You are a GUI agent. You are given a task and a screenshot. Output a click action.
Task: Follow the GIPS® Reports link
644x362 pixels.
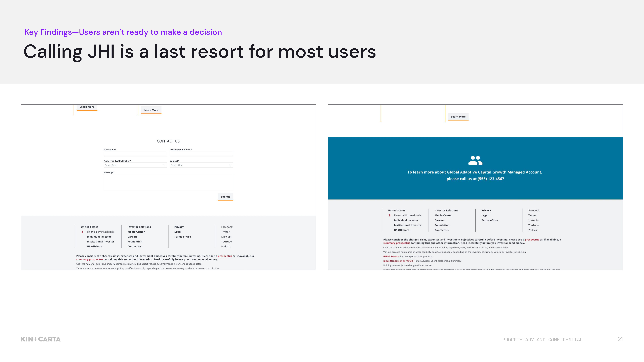click(391, 256)
